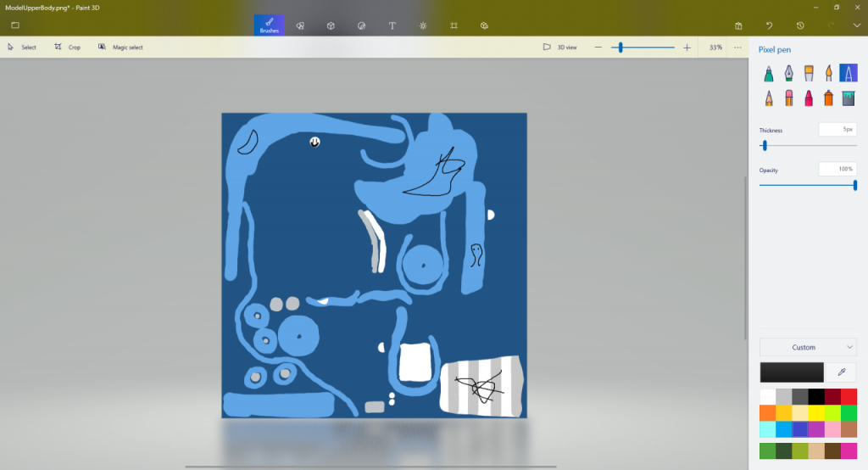This screenshot has width=868, height=470.
Task: Click the Thickness value input field
Action: point(837,130)
